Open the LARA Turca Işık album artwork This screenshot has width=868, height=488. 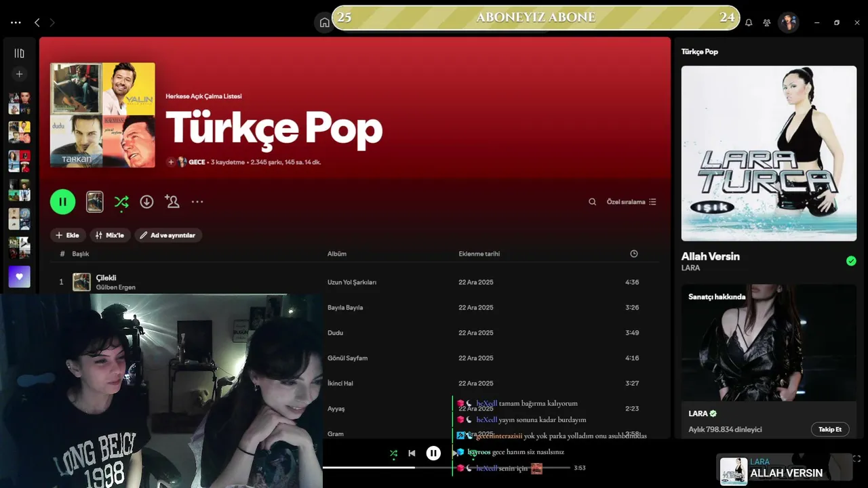pos(769,153)
